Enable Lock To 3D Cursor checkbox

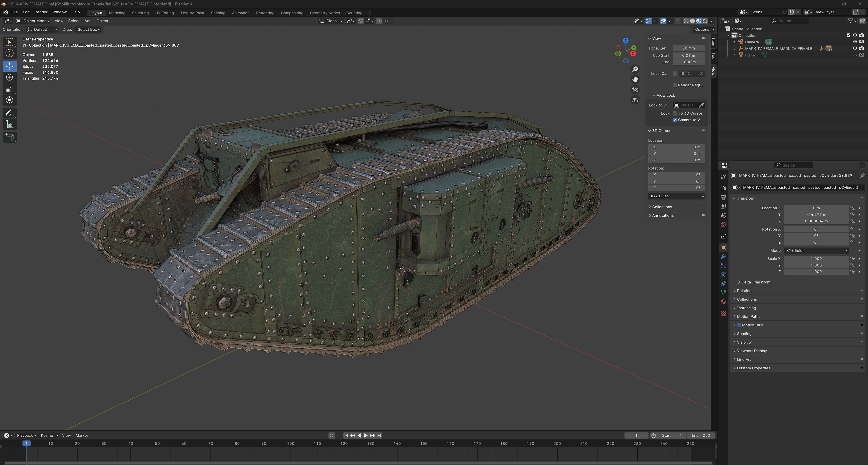[x=675, y=113]
